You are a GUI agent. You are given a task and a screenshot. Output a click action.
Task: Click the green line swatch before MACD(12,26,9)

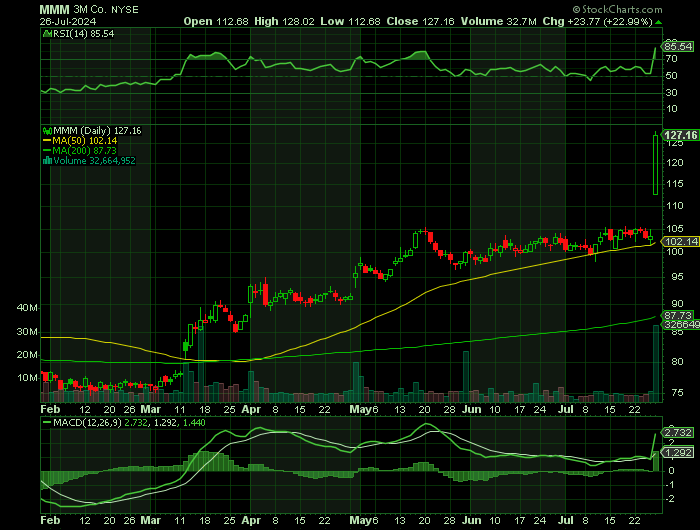coord(47,422)
